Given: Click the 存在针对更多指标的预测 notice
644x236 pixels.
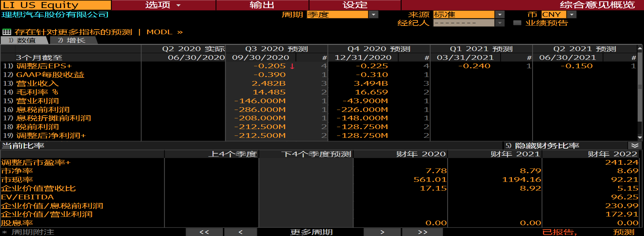Looking at the screenshot, I should [x=73, y=32].
